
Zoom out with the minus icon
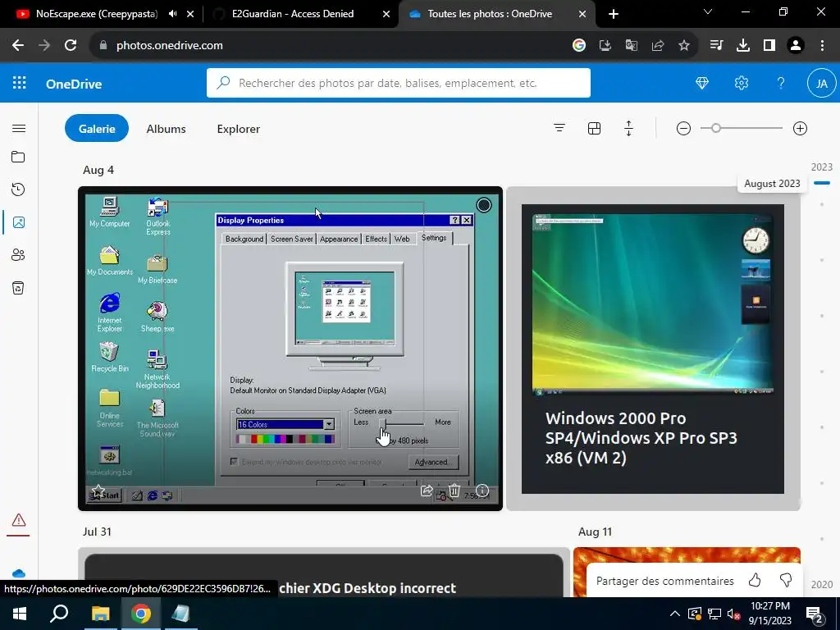(x=683, y=129)
